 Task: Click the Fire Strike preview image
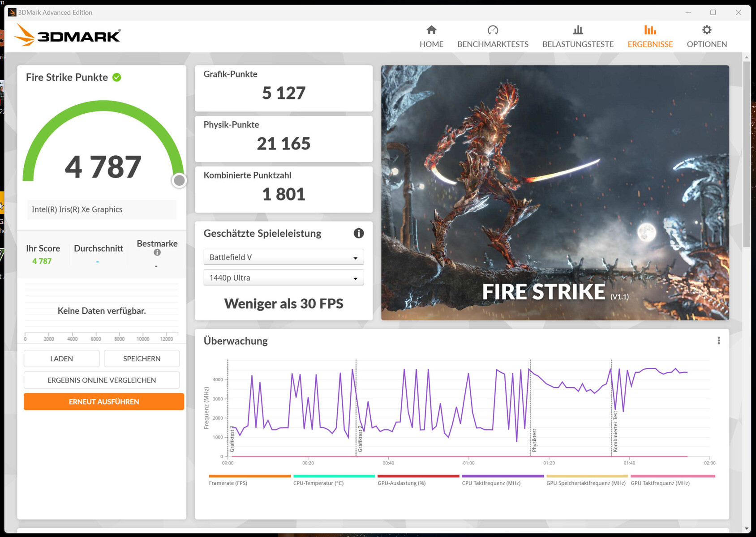point(555,193)
